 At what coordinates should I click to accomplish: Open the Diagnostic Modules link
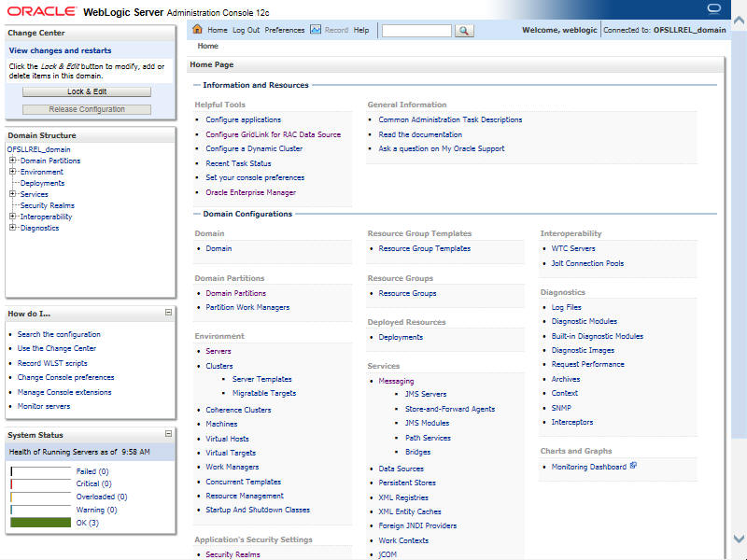point(585,321)
